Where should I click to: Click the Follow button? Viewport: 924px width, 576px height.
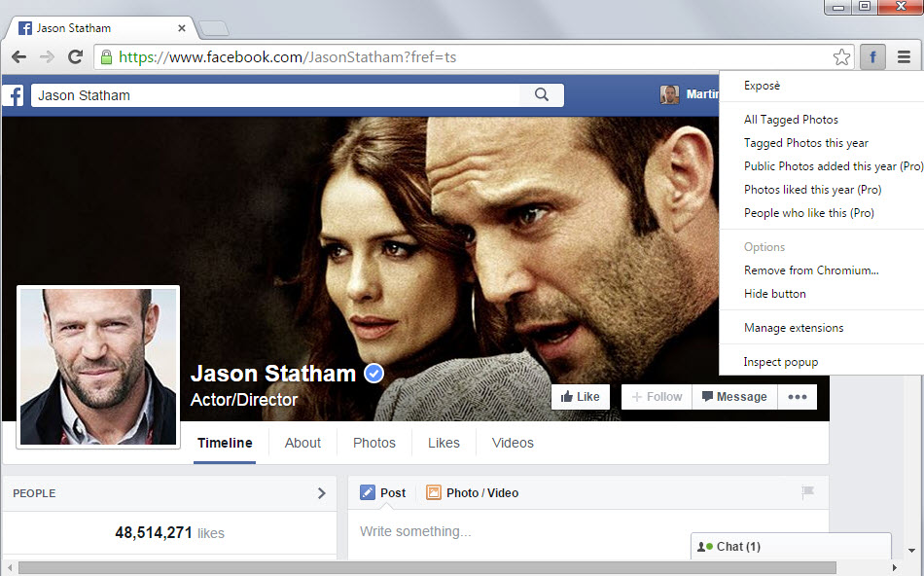[657, 397]
